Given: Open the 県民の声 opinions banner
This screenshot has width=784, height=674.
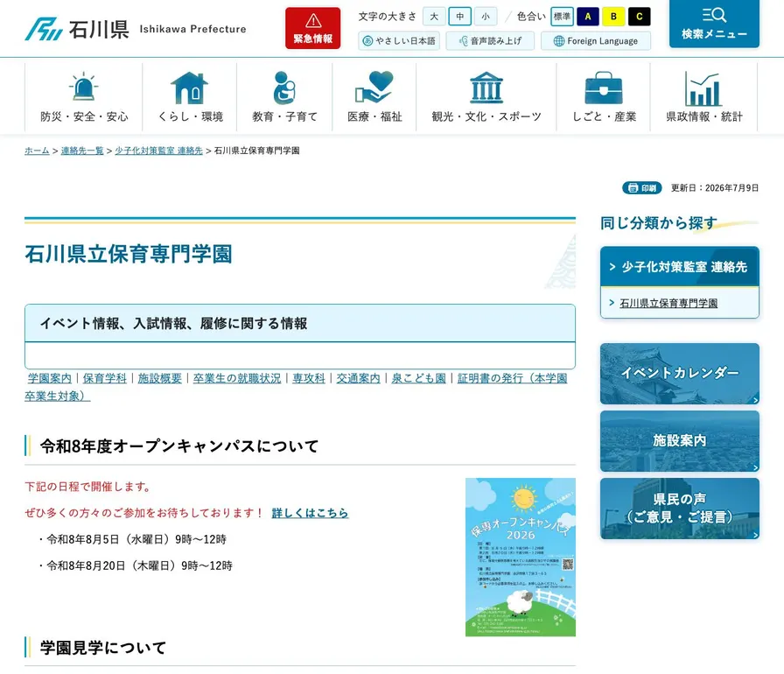Looking at the screenshot, I should click(x=680, y=509).
